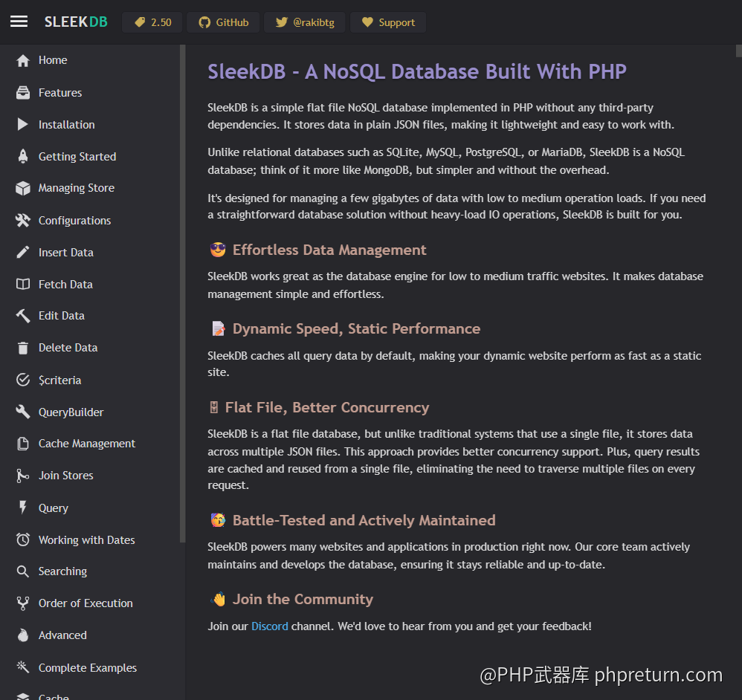Open Managing Store page

point(76,188)
